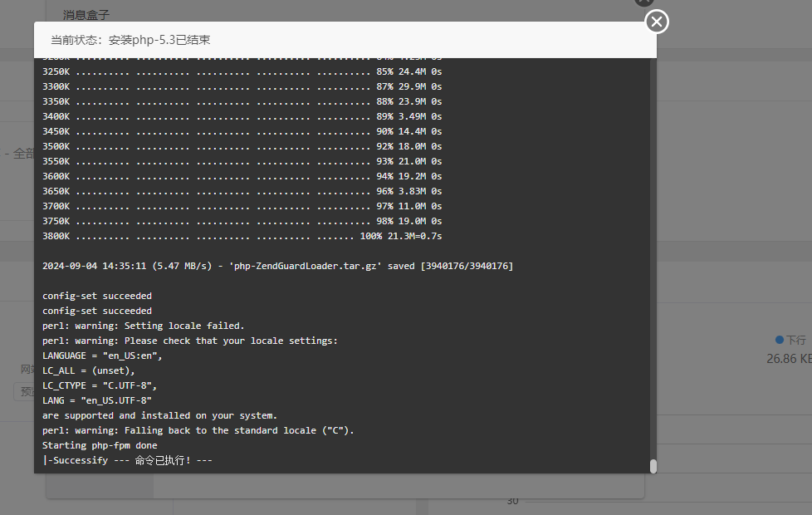This screenshot has width=812, height=515.
Task: Click the '|-Successify --- 命令已执行!' line
Action: point(127,461)
